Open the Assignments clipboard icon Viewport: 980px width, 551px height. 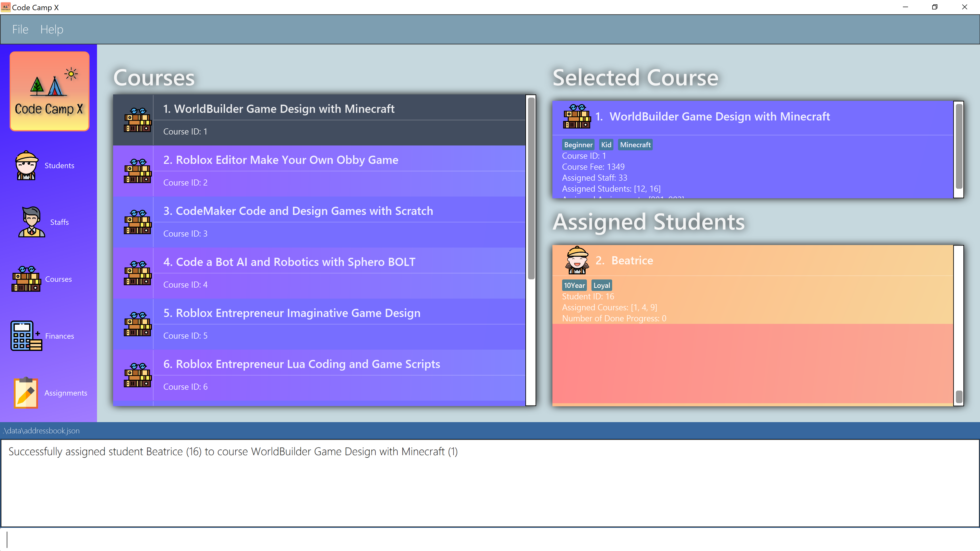point(26,393)
